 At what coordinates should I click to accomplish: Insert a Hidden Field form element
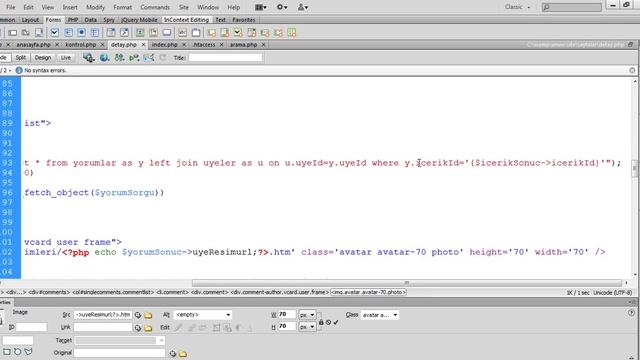(x=26, y=33)
